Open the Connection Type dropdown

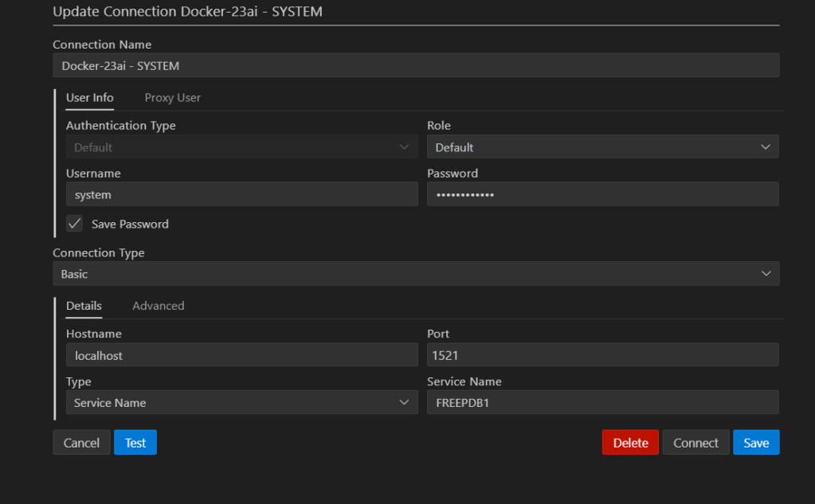[415, 274]
